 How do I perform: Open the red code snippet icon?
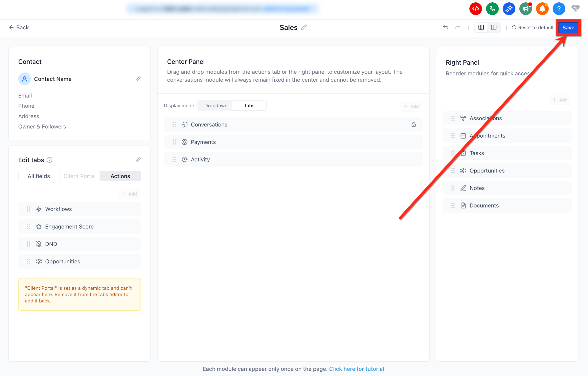475,9
